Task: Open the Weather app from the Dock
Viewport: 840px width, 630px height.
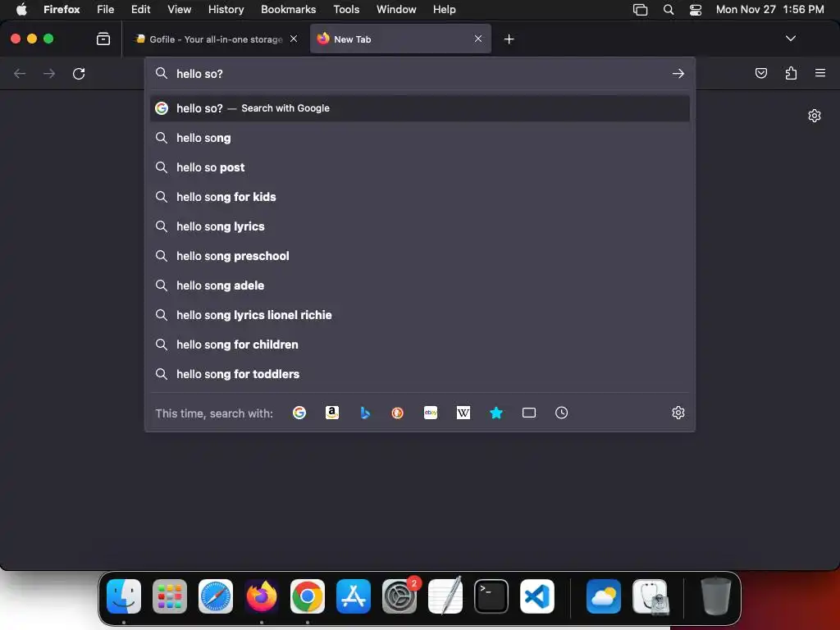Action: pyautogui.click(x=603, y=596)
